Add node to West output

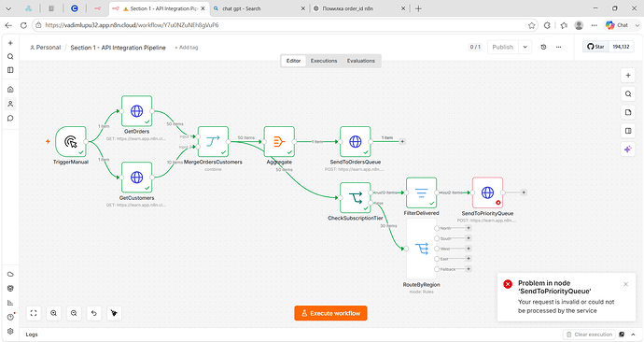[x=469, y=249]
